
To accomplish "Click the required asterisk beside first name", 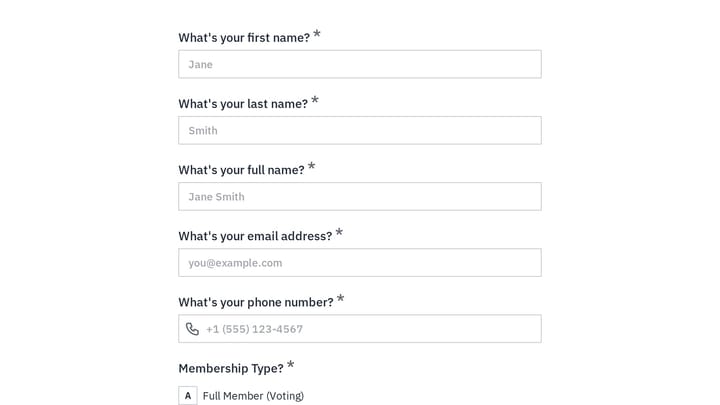I will coord(317,34).
